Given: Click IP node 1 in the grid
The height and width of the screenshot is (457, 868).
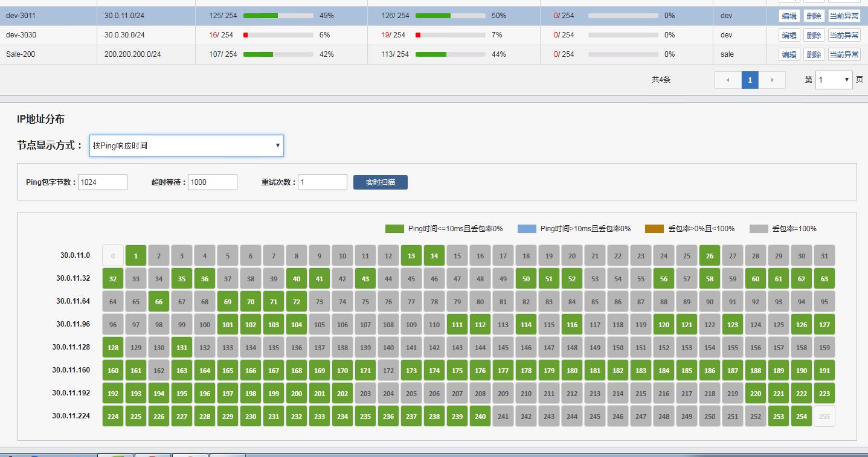Looking at the screenshot, I should [x=136, y=255].
